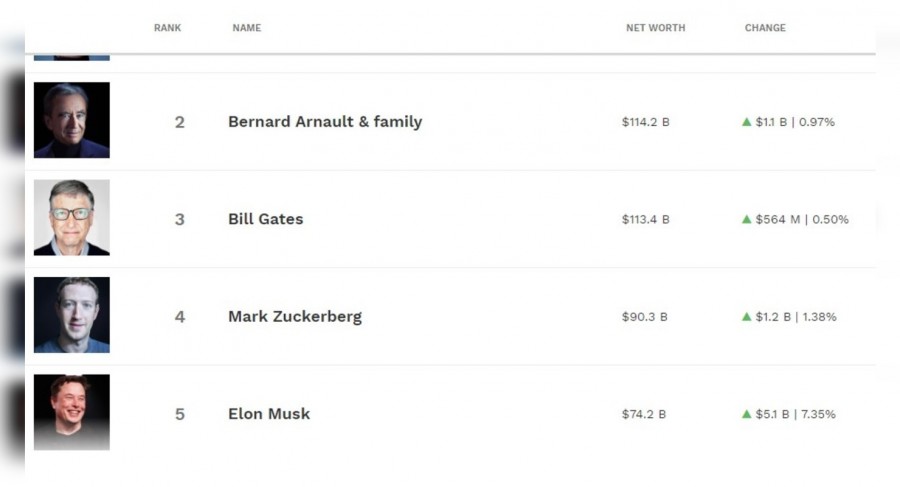Open Bernard Arnault's profile photo
Image resolution: width=900 pixels, height=487 pixels.
click(72, 121)
